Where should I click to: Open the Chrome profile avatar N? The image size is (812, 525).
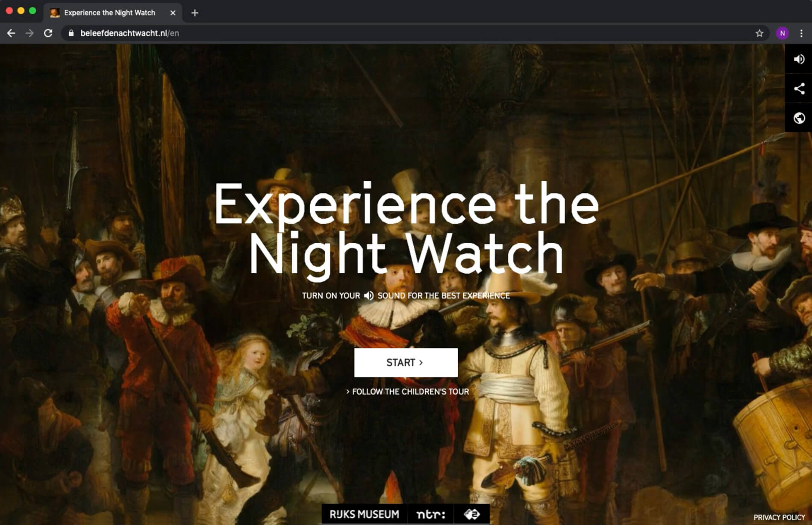coord(783,33)
